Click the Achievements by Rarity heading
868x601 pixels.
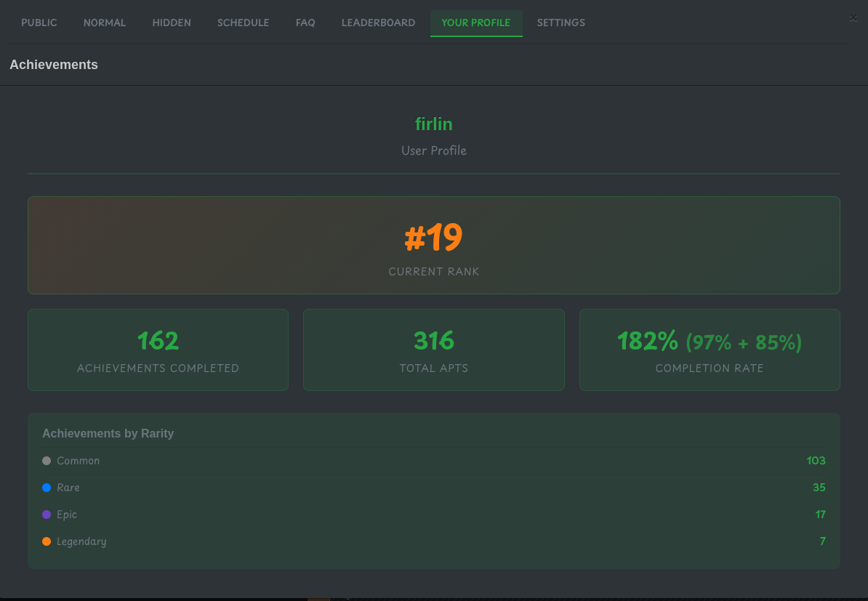point(108,433)
